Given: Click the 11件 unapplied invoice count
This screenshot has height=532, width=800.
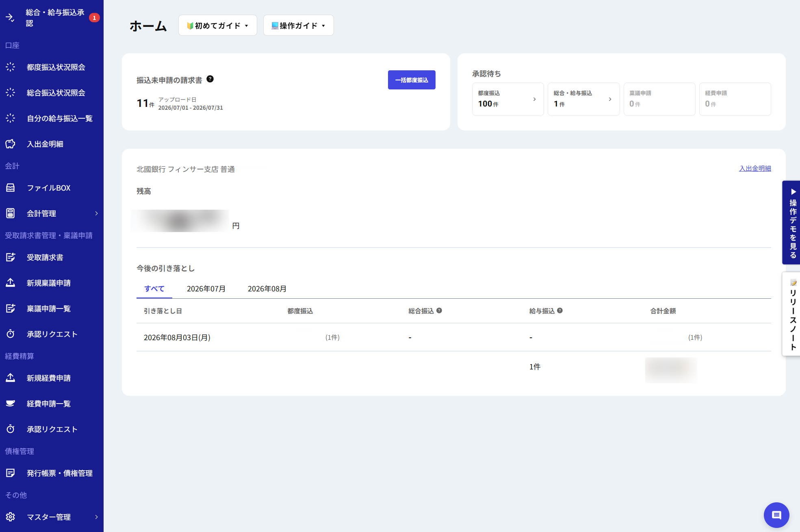Looking at the screenshot, I should point(145,103).
